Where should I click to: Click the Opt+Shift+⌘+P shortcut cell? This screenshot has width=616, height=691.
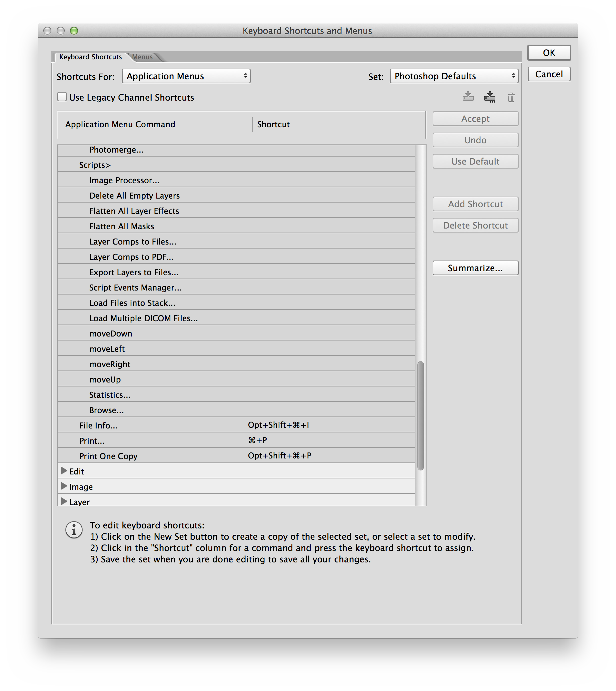(280, 455)
